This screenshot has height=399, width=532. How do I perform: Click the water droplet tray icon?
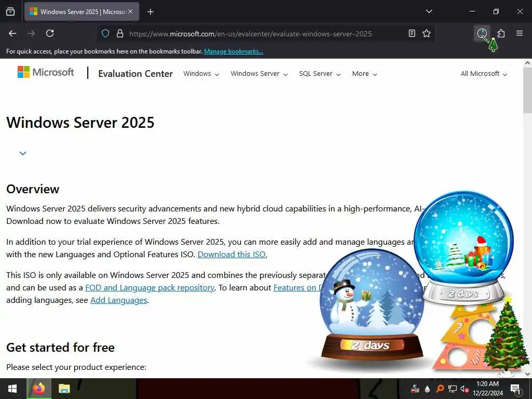(x=427, y=389)
